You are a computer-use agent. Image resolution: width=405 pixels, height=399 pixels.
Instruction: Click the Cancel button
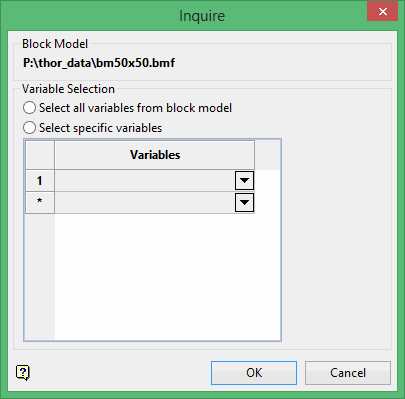pyautogui.click(x=348, y=373)
